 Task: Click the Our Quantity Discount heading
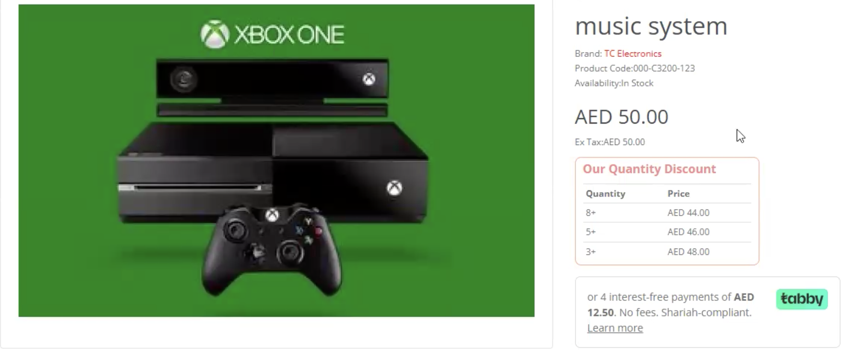coord(649,169)
